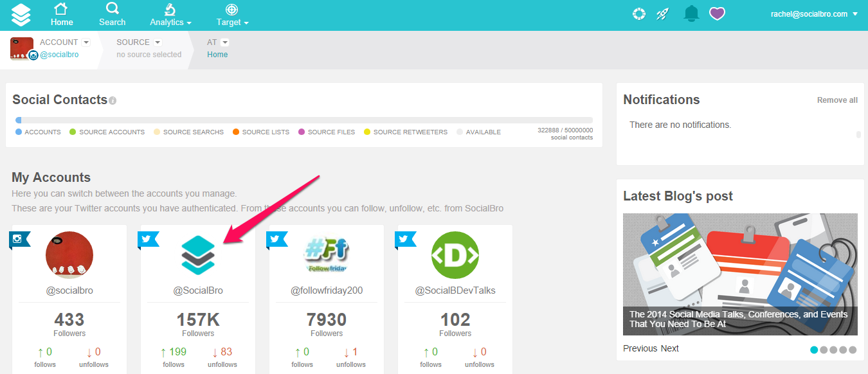
Task: Click the 199 follows figure for @SocialBro
Action: pos(174,352)
